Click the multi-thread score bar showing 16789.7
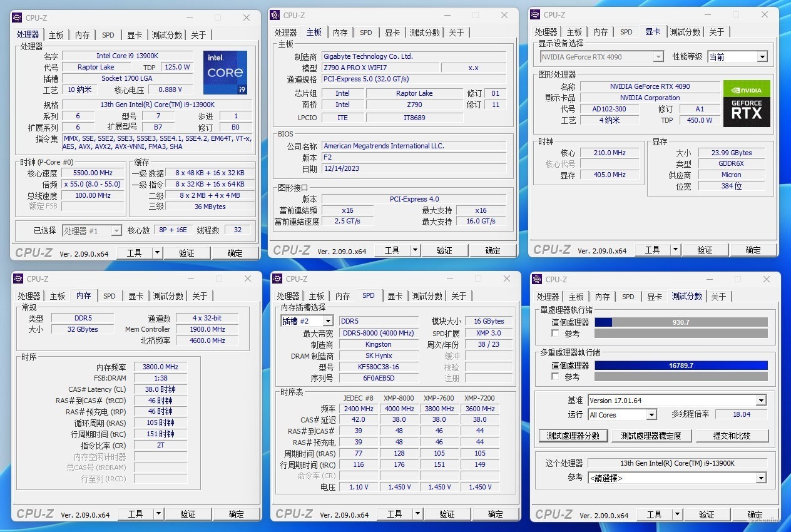The width and height of the screenshot is (791, 532). [x=681, y=366]
